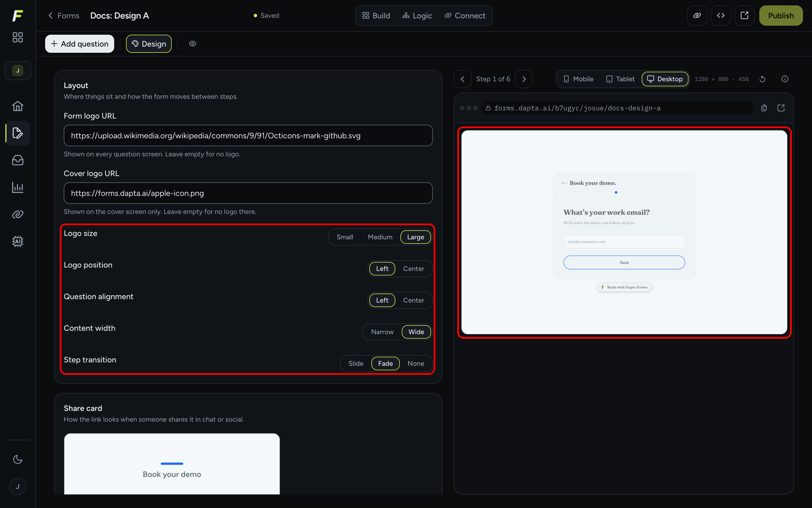Screen dimensions: 812x508
Task: Set step transition to None
Action: pos(416,364)
